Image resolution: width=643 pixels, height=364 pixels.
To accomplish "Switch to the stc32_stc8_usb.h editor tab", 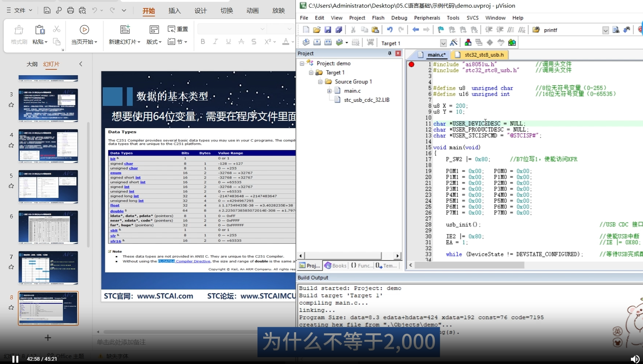I will [480, 55].
